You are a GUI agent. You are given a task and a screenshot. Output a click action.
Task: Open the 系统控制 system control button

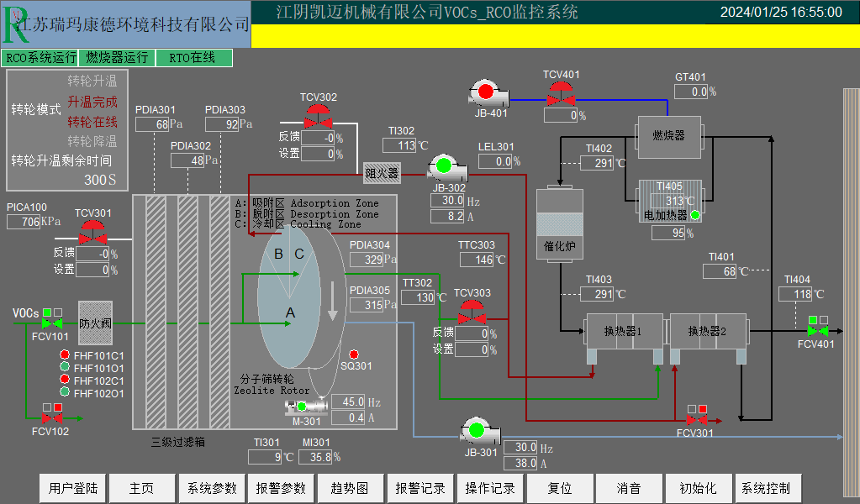[768, 488]
